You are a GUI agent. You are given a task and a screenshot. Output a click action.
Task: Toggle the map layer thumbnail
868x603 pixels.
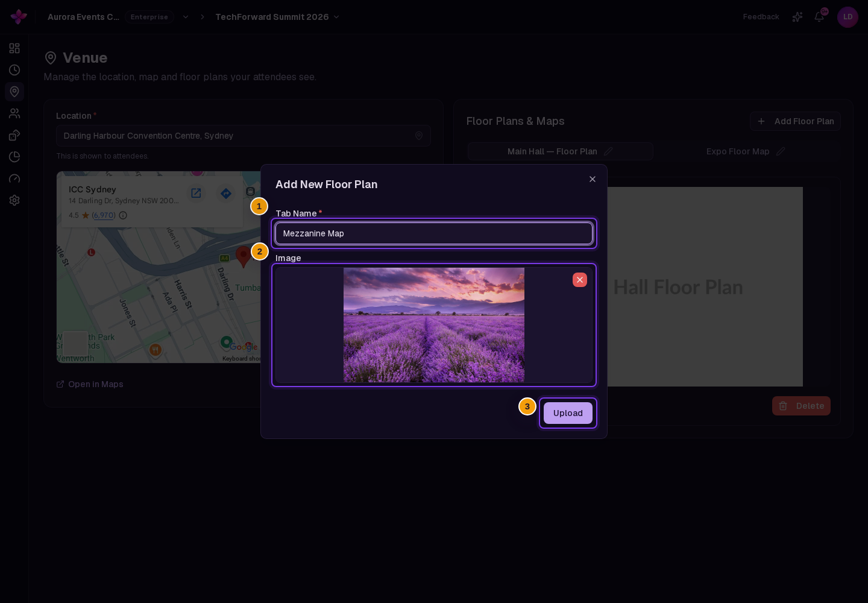(75, 344)
